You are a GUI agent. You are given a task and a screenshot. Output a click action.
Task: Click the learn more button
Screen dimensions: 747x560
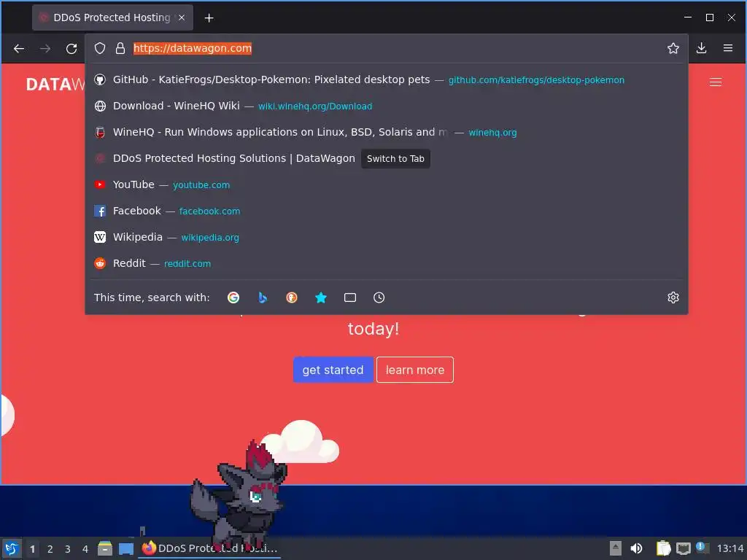pyautogui.click(x=415, y=370)
